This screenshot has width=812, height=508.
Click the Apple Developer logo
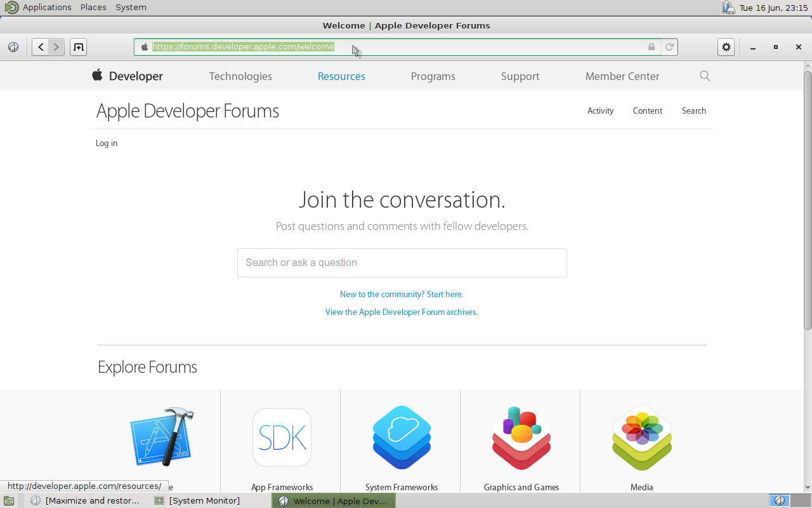point(128,76)
